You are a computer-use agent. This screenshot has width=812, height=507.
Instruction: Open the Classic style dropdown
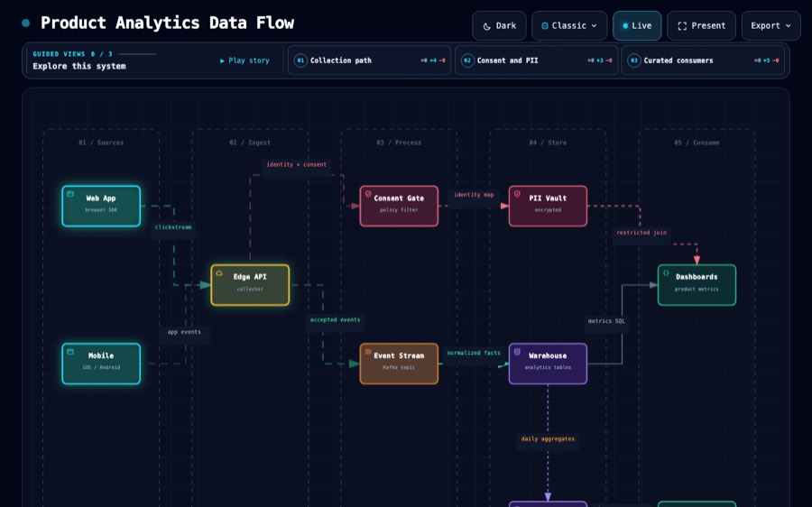click(x=569, y=26)
